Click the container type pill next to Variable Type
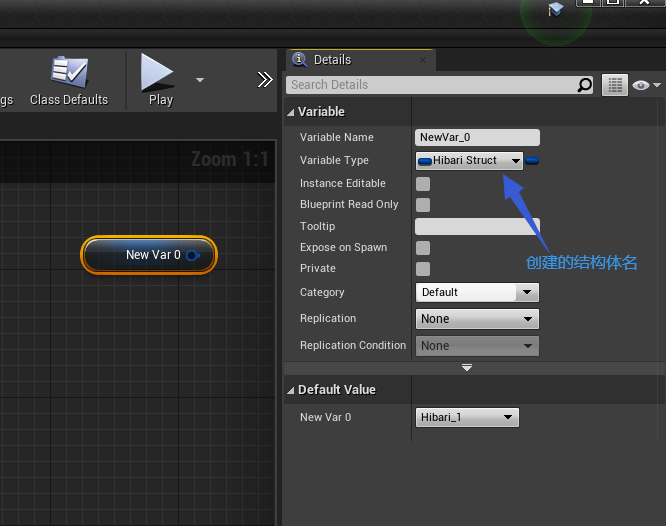Screen dimensions: 666x526 click(532, 161)
